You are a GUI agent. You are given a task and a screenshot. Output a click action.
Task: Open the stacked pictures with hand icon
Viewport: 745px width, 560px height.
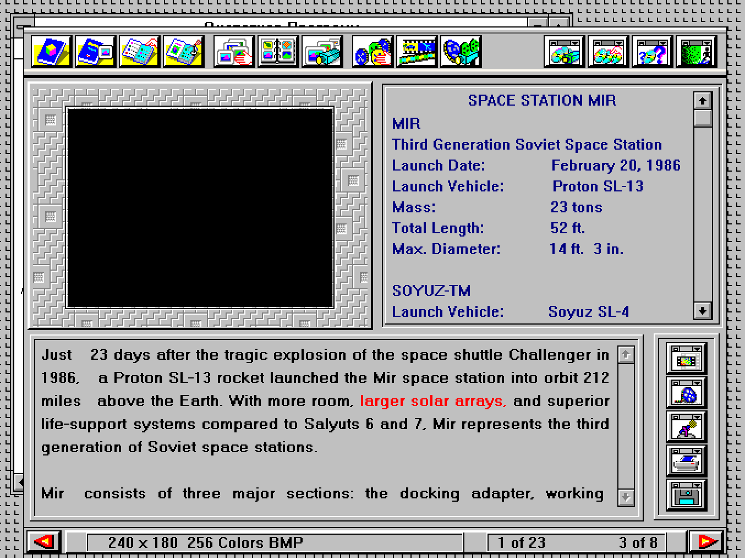click(234, 52)
